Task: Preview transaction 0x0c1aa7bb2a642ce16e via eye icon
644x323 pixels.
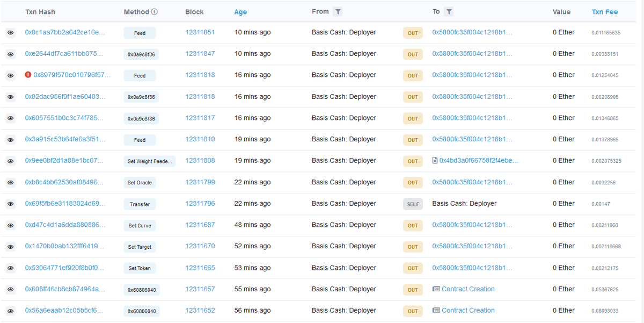Action: [x=10, y=33]
